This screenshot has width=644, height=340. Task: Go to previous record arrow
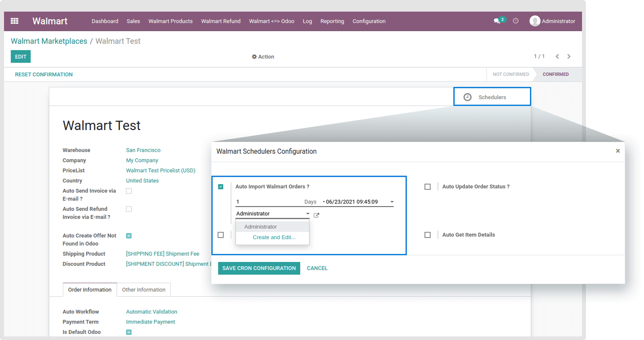click(557, 56)
